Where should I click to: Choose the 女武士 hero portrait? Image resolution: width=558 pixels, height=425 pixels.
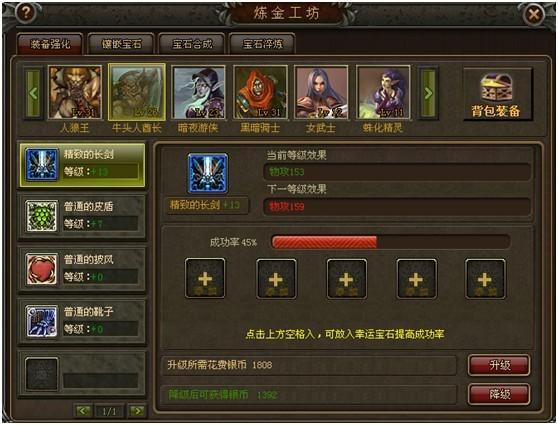(321, 92)
